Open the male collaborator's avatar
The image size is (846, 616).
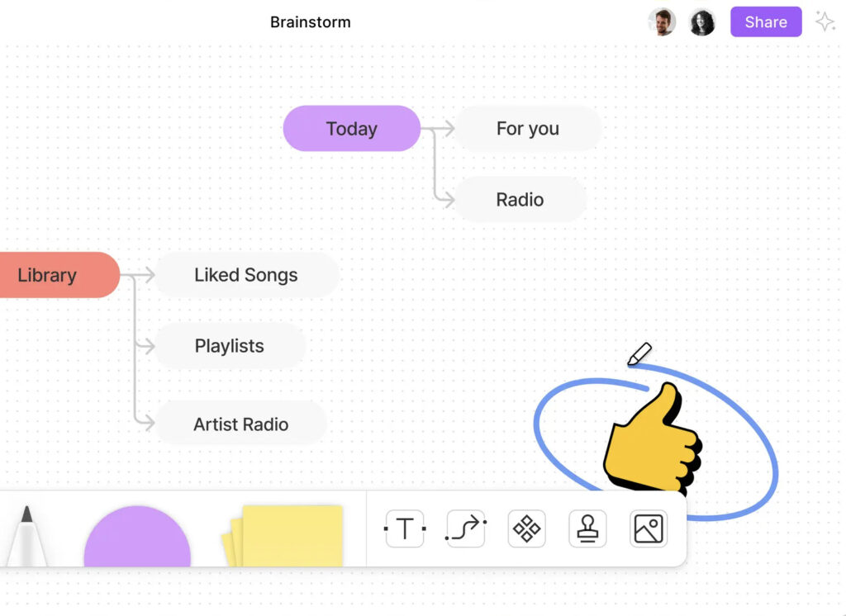pyautogui.click(x=662, y=22)
